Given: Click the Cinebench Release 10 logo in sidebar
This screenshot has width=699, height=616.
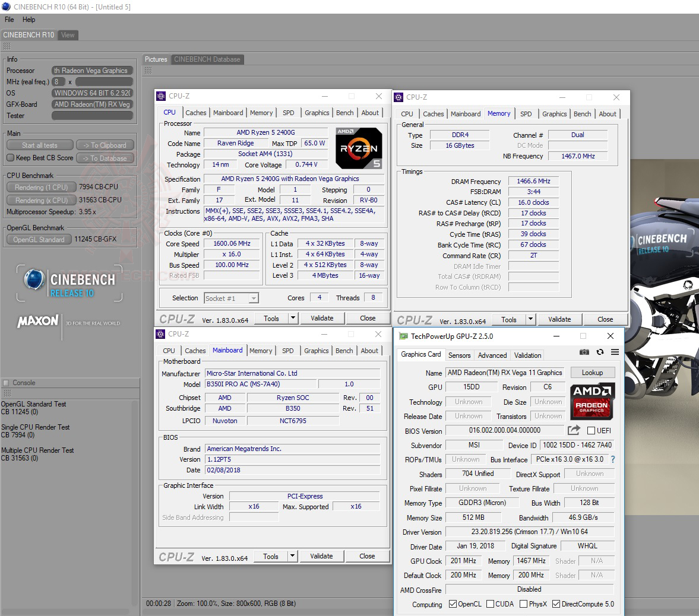Looking at the screenshot, I should (x=69, y=284).
